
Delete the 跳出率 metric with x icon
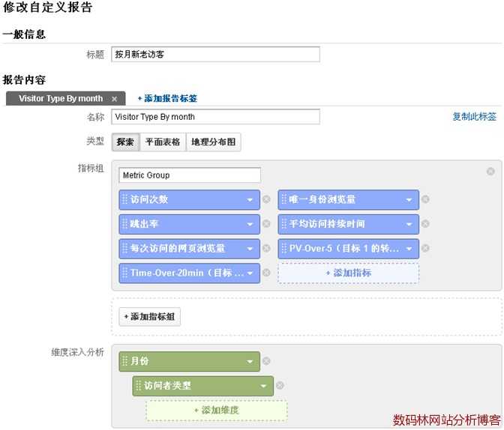tap(266, 224)
